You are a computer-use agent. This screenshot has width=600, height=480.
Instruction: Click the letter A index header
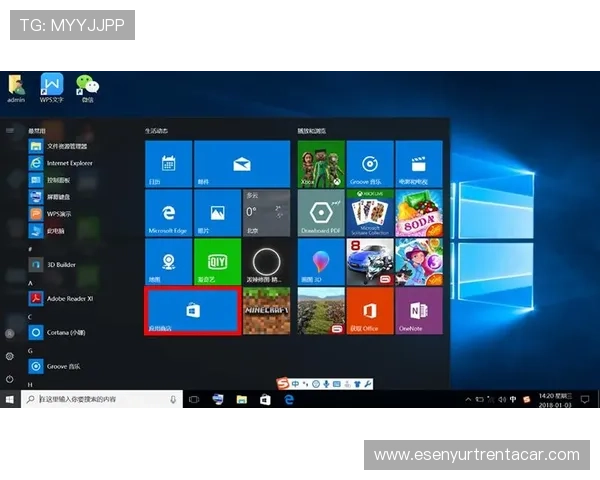click(x=30, y=283)
